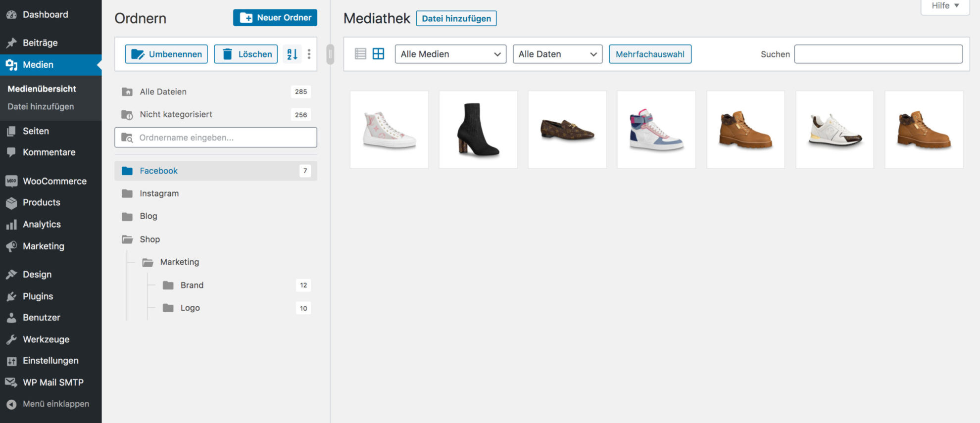Go to Datei hinzufügen submenu item
The width and height of the screenshot is (980, 423).
tap(41, 106)
